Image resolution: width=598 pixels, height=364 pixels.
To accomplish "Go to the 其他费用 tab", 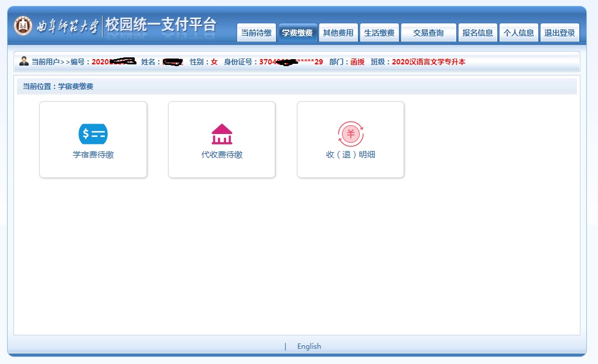I will (338, 33).
